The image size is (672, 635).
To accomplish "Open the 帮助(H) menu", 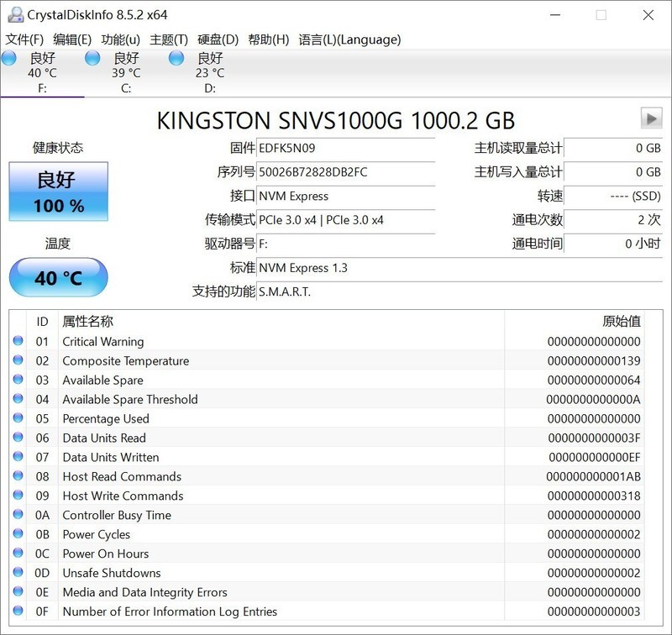I will [267, 39].
